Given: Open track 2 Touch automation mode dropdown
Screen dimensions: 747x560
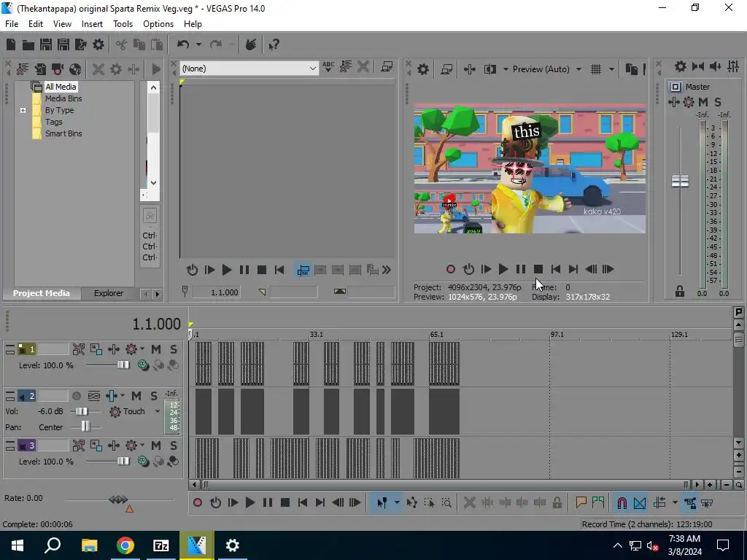Looking at the screenshot, I should (158, 411).
